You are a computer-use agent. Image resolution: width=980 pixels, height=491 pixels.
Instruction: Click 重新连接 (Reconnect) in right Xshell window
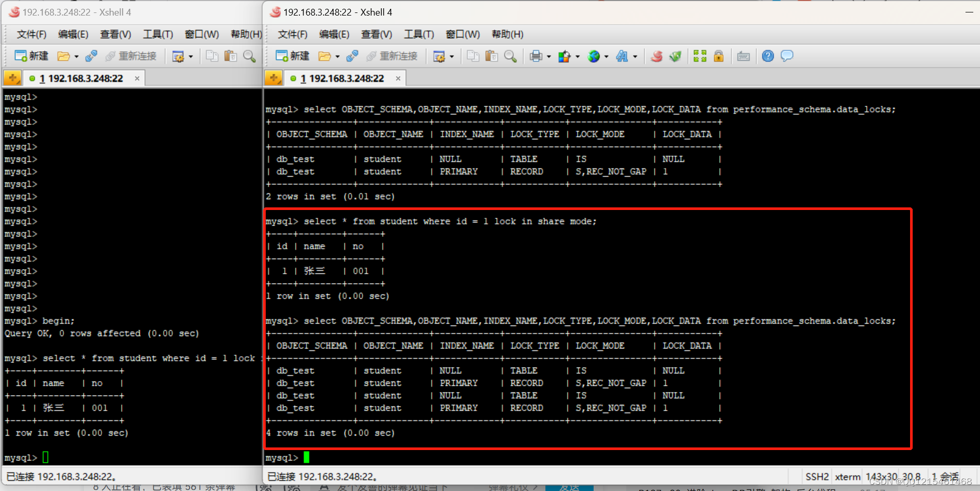point(392,56)
